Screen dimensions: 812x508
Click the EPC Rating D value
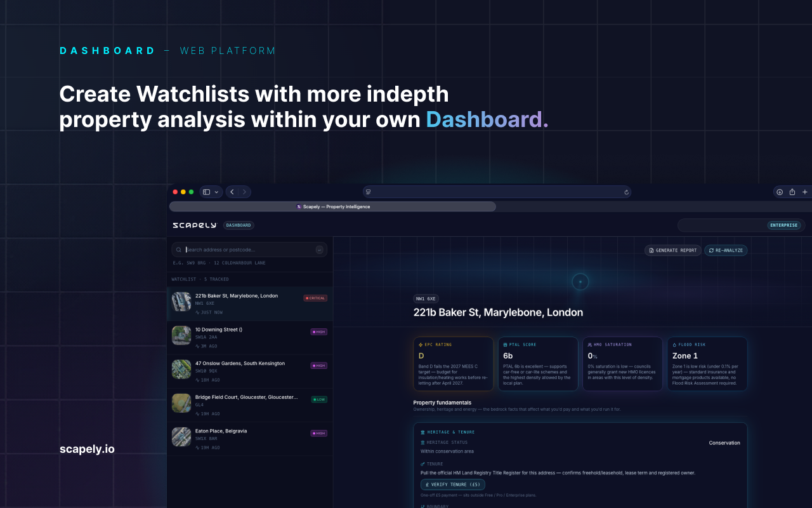point(421,356)
